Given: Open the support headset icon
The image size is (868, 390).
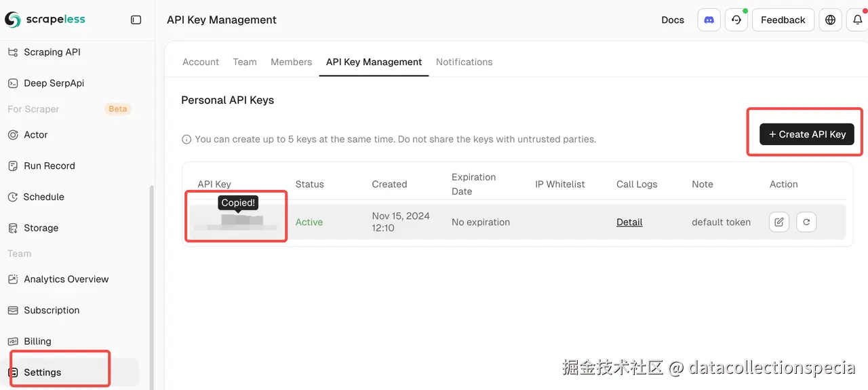Looking at the screenshot, I should coord(736,20).
